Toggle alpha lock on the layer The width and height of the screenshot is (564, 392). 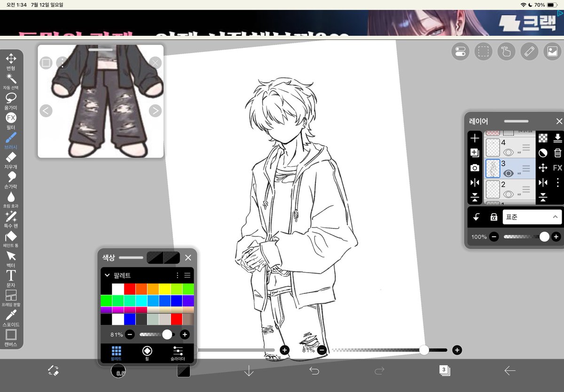493,217
